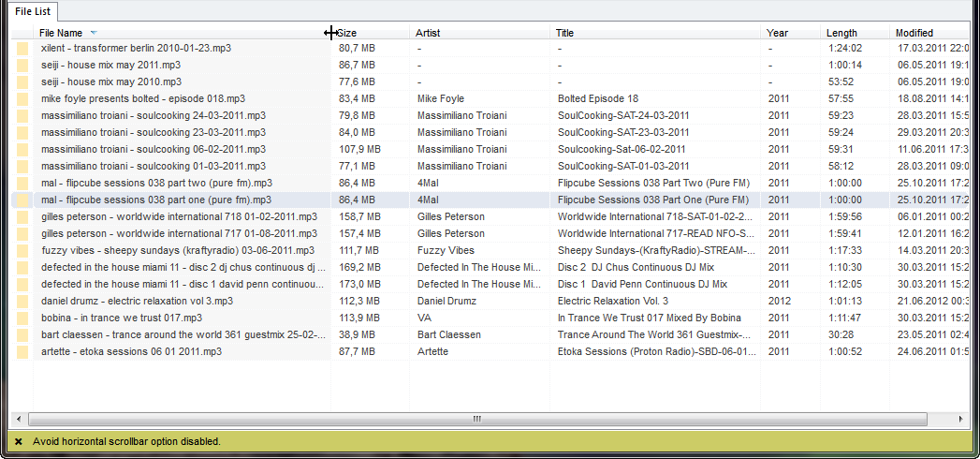Image resolution: width=980 pixels, height=459 pixels.
Task: Click the yellow icon next to daniel drumz file
Action: tap(23, 301)
